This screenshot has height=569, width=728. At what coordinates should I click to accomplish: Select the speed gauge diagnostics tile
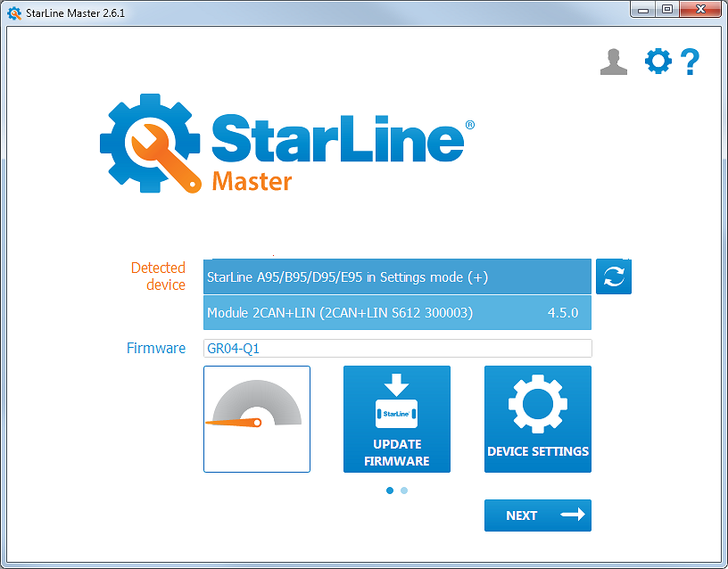pos(257,419)
